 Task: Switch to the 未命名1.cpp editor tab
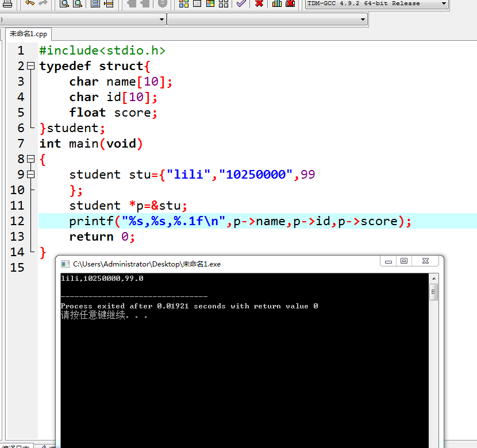tap(28, 34)
